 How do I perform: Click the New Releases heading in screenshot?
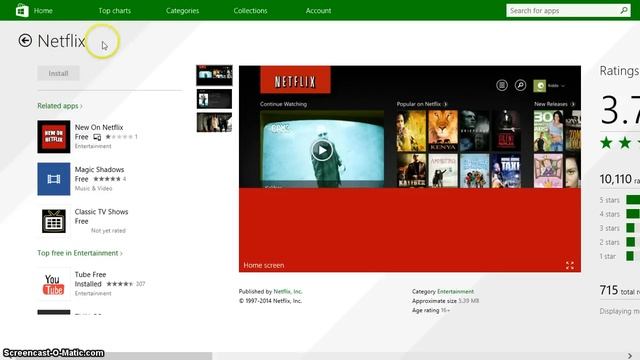pyautogui.click(x=551, y=104)
